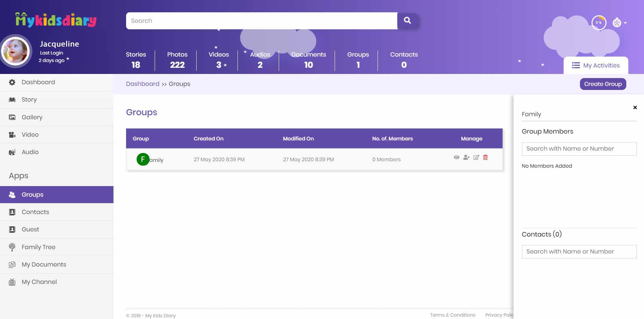Click the Create Group button
The width and height of the screenshot is (644, 319).
602,84
